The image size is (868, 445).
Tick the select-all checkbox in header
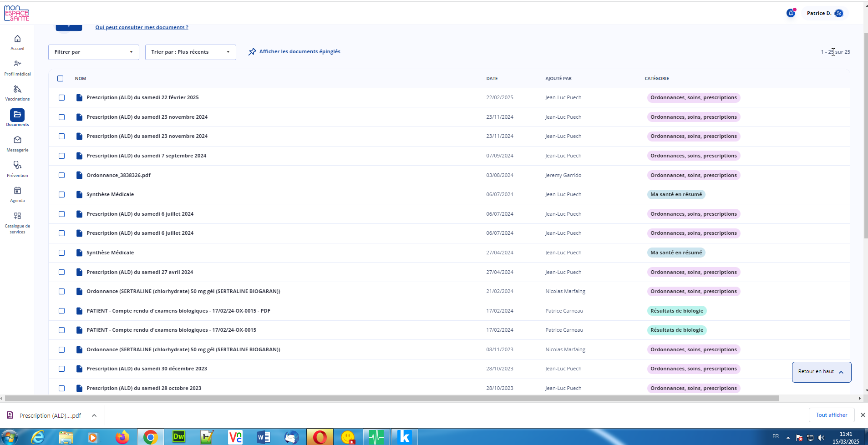point(61,78)
